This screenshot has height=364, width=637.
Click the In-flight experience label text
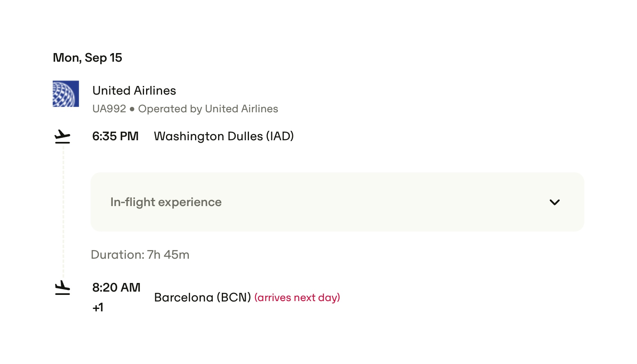click(x=166, y=202)
